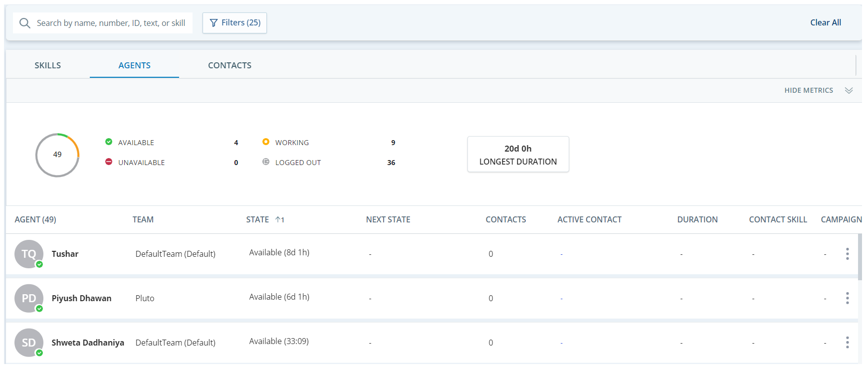Click Shweta's DefaultTeam (Default) cell
Screen dimensions: 868x370
click(176, 343)
